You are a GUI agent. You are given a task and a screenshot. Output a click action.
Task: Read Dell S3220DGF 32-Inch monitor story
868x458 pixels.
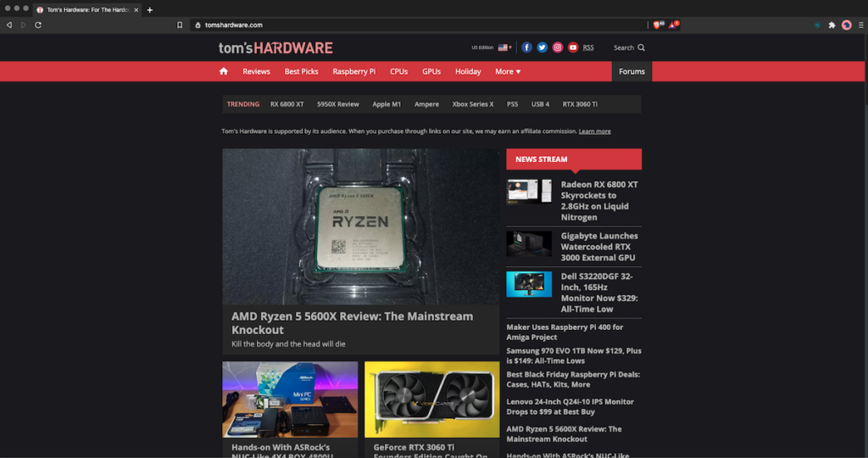[599, 293]
